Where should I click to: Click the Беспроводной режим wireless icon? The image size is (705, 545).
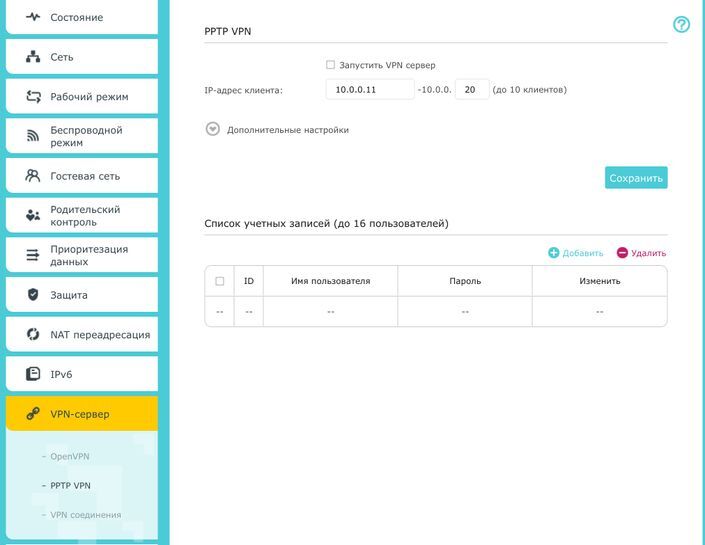[33, 136]
